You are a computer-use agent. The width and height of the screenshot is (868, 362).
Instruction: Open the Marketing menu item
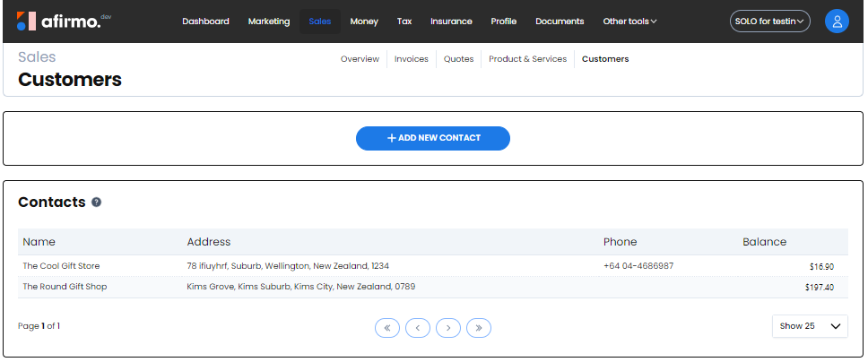pyautogui.click(x=268, y=22)
